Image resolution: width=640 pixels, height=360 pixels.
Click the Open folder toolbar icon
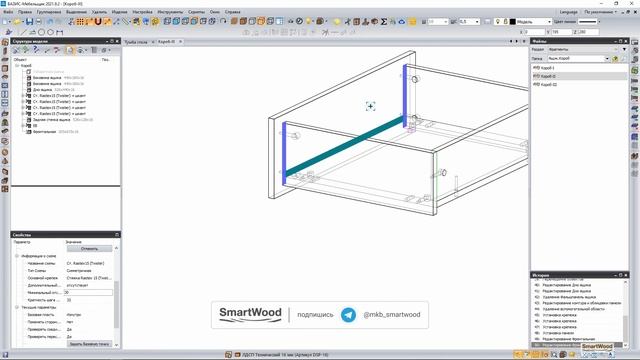(17, 22)
